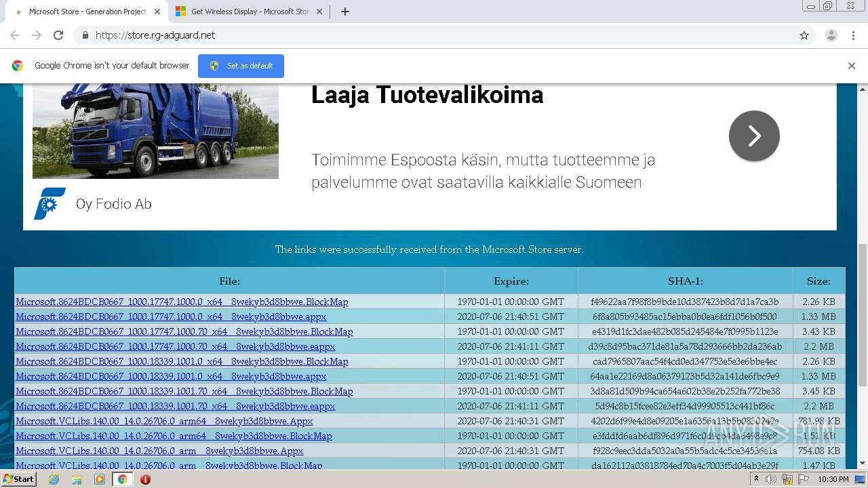Open volume control in system tray

pyautogui.click(x=771, y=479)
